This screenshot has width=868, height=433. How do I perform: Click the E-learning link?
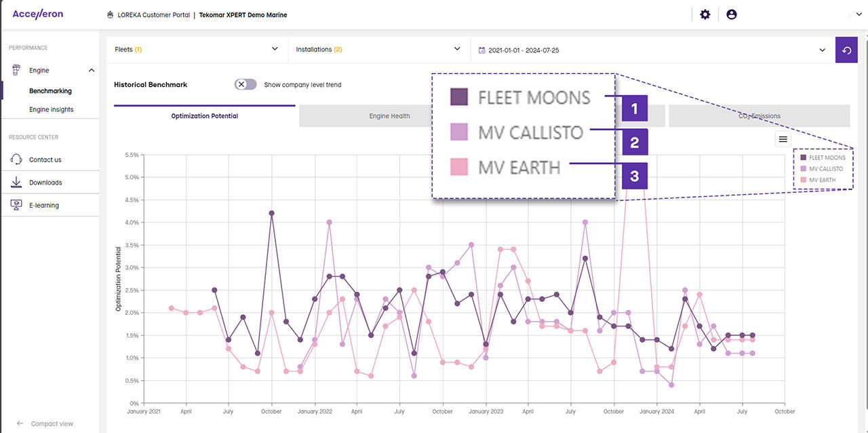(x=44, y=205)
